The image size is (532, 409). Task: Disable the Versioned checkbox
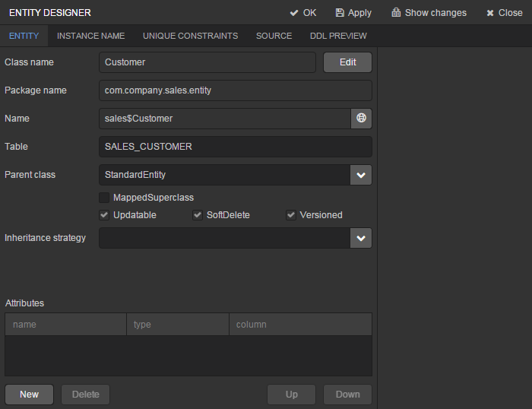point(291,215)
